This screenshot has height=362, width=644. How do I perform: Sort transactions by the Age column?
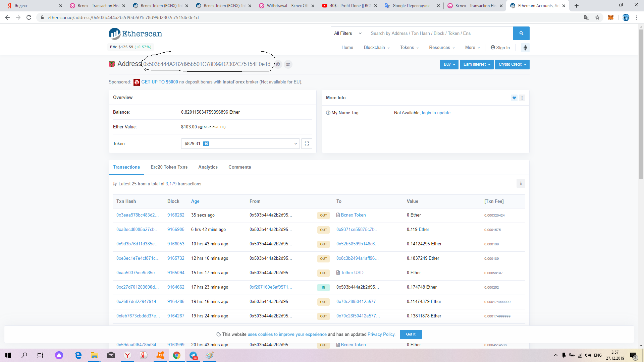(x=195, y=201)
